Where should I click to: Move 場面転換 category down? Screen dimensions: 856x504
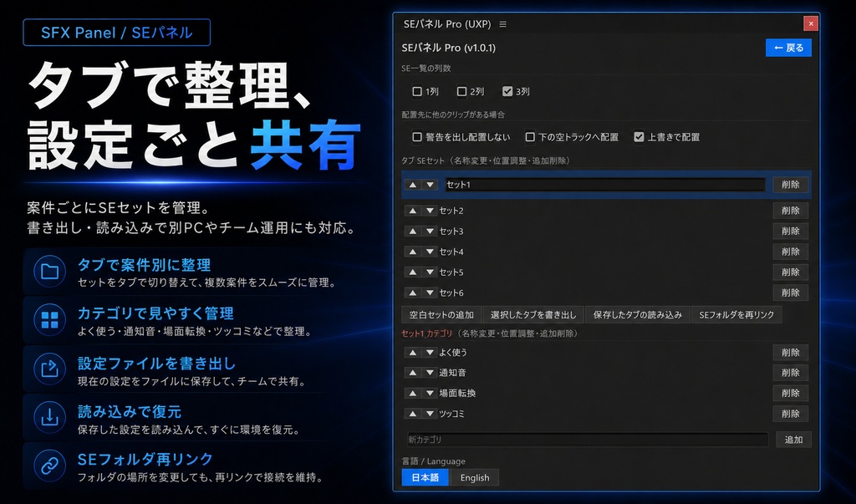click(431, 393)
